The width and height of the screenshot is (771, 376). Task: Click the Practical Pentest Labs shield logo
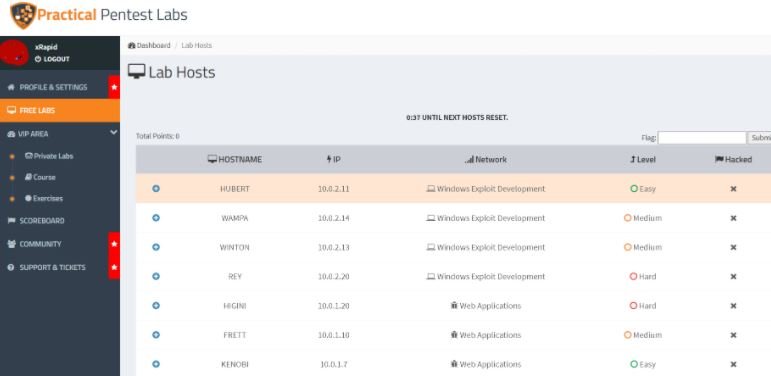[x=23, y=15]
